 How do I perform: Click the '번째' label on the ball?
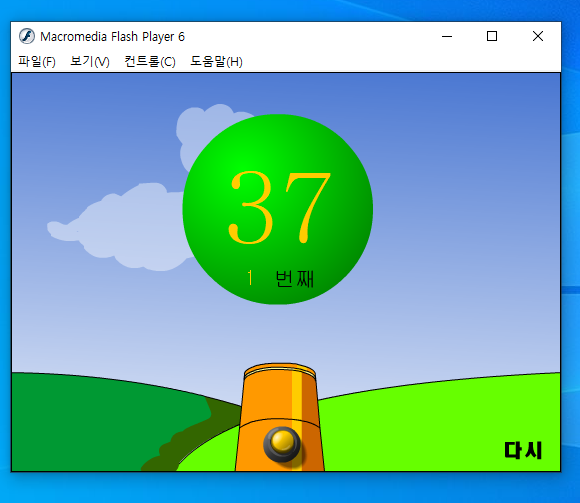click(x=295, y=279)
